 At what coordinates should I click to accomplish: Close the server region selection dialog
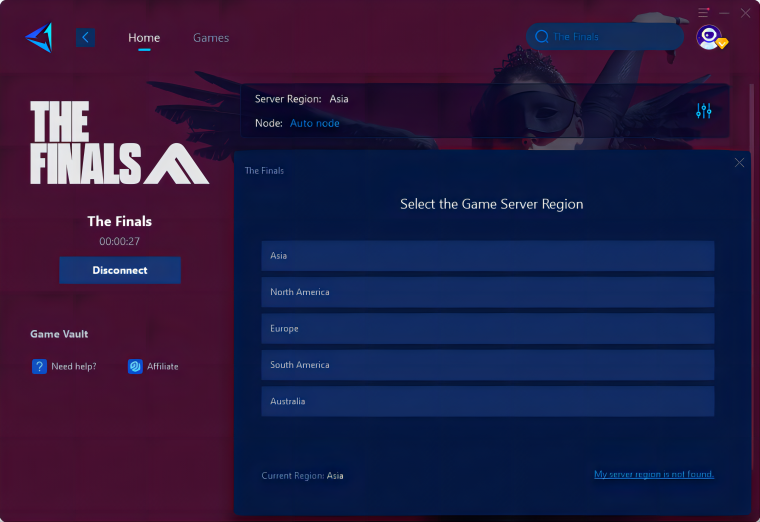739,163
